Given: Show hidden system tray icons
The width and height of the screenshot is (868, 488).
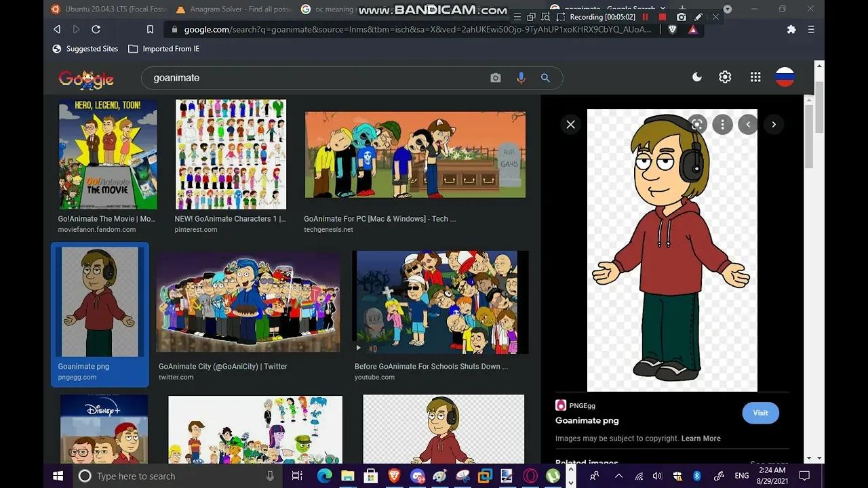Looking at the screenshot, I should click(x=618, y=476).
